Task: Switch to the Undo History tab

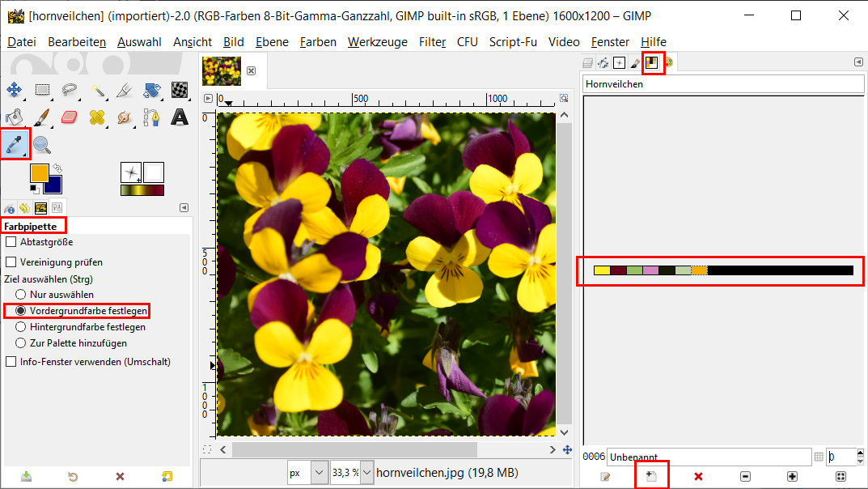Action: coord(25,208)
